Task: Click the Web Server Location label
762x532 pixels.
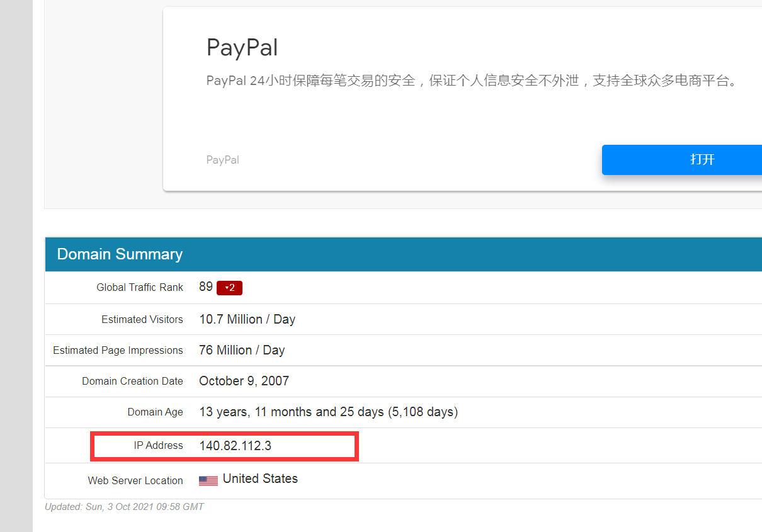Action: click(135, 480)
